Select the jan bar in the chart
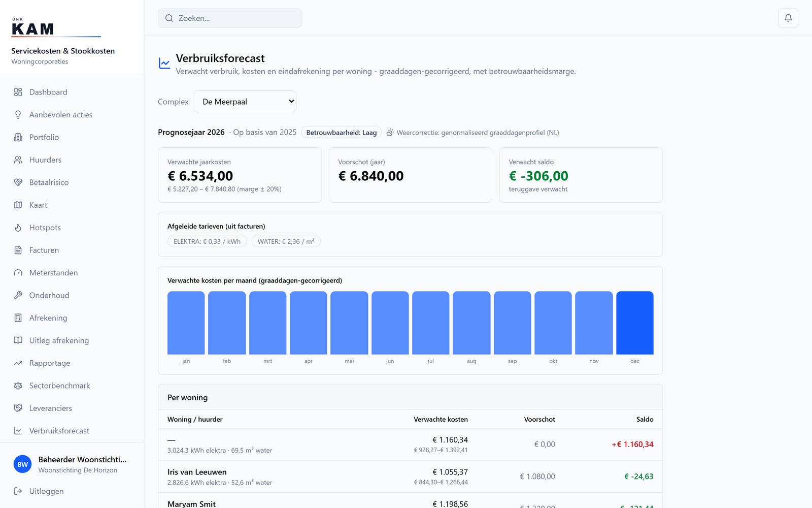The height and width of the screenshot is (508, 812). (x=186, y=323)
